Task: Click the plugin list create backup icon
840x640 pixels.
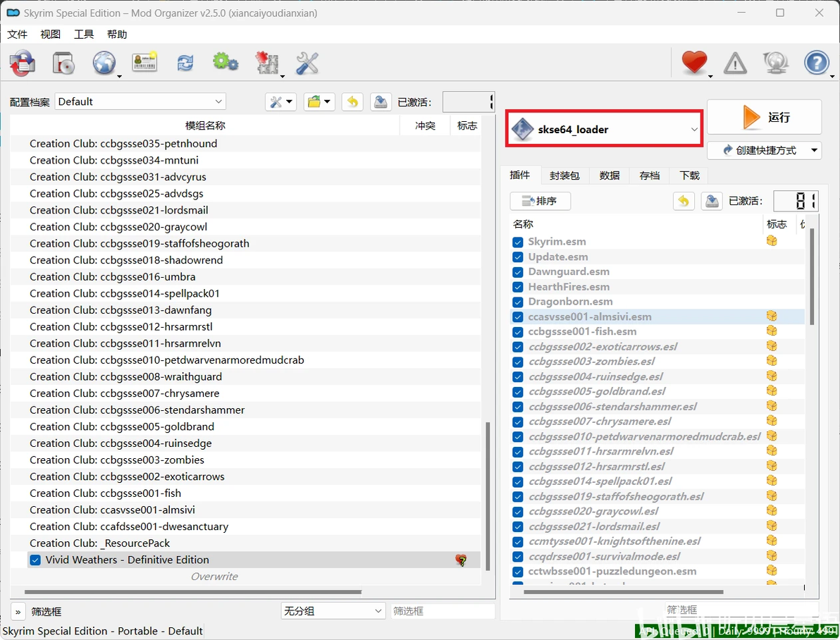Action: click(x=712, y=201)
